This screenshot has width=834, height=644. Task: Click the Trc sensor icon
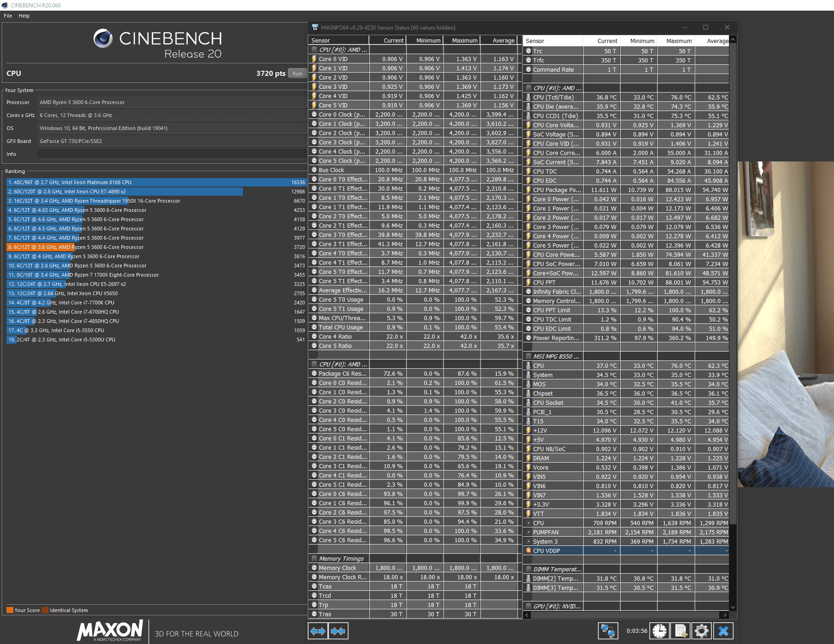(x=529, y=51)
